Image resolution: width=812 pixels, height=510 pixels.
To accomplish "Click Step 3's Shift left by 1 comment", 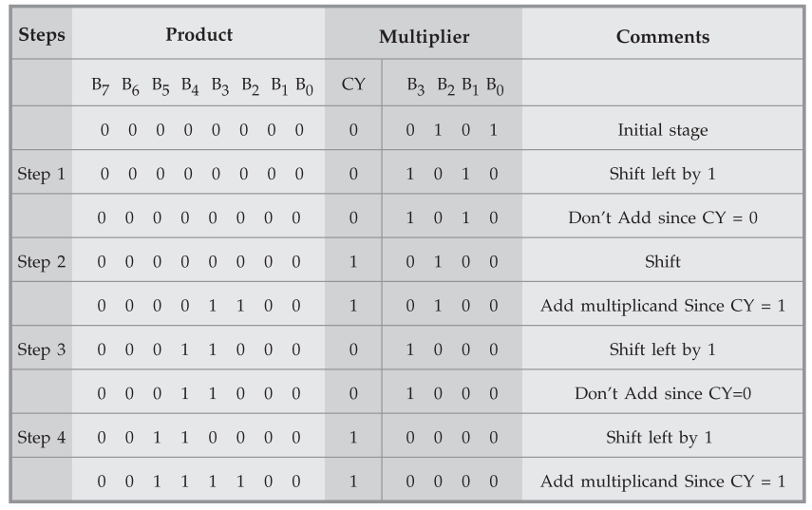I will point(662,349).
